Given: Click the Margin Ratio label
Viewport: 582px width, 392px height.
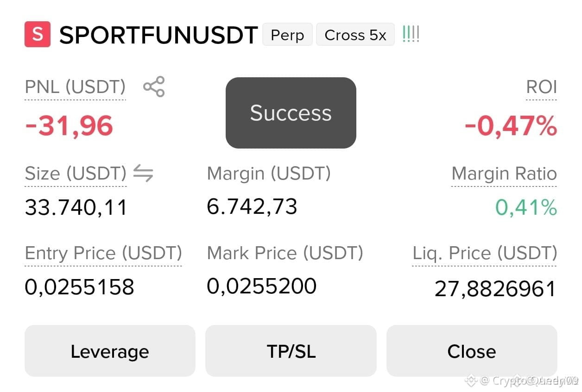Looking at the screenshot, I should click(504, 174).
